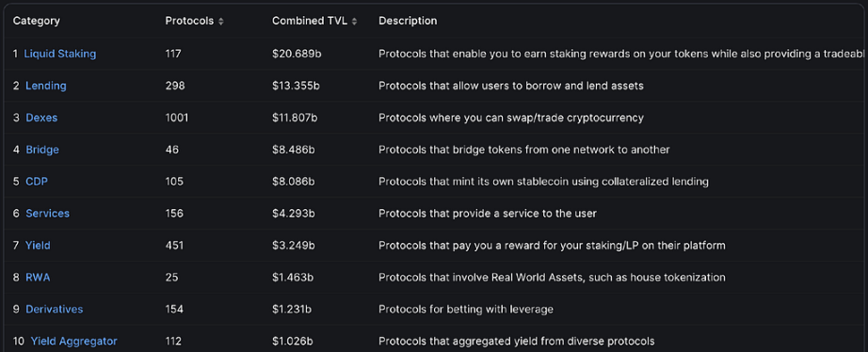Select the CDP category link
Image resolution: width=868 pixels, height=352 pixels.
(x=37, y=182)
